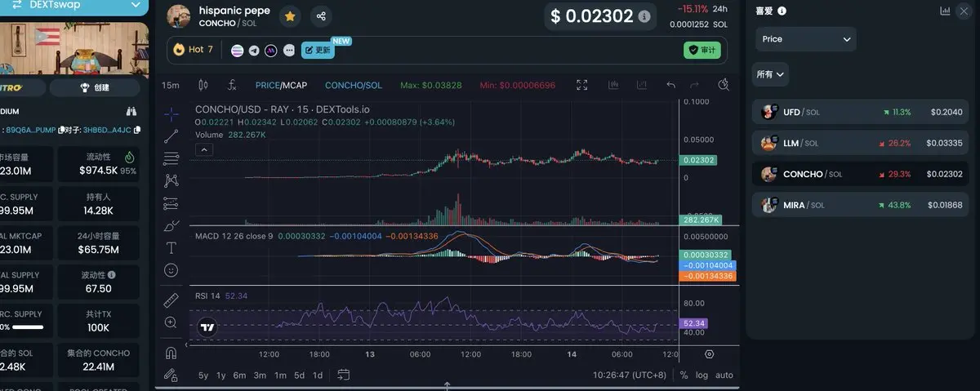The width and height of the screenshot is (980, 391).
Task: Collapse the chart legend arrow
Action: [x=204, y=149]
